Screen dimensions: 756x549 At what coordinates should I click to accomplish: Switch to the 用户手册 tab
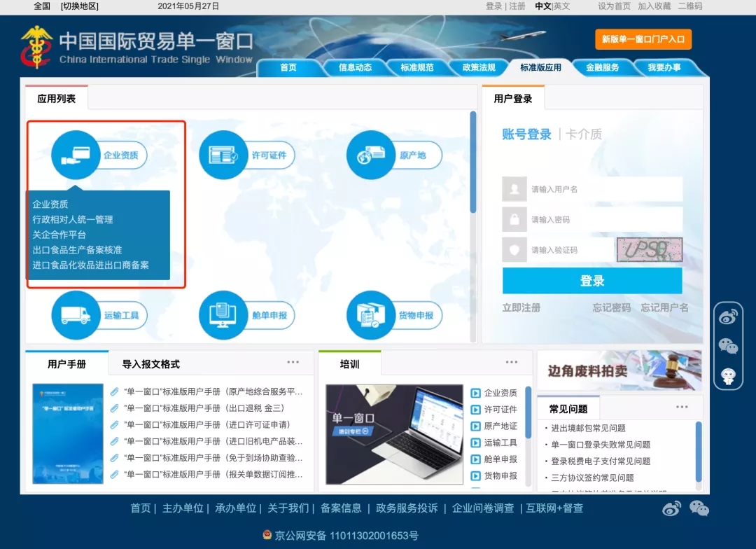click(65, 363)
